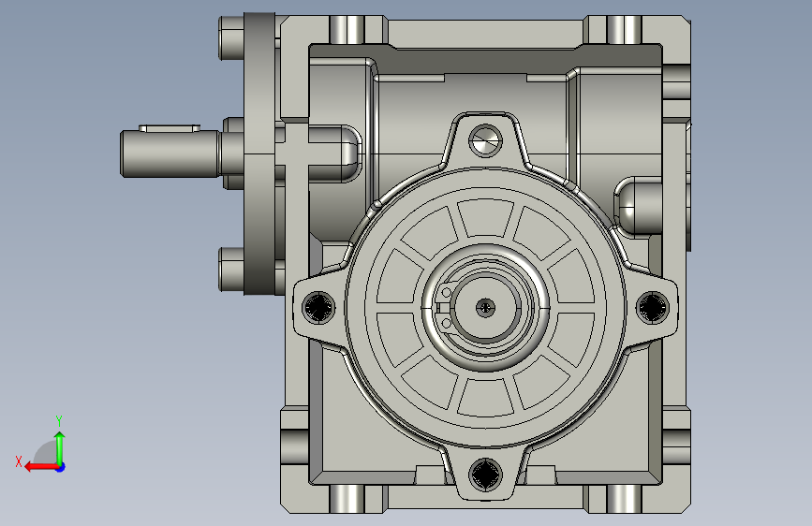Select the center screw in the hollow output shaft
Image resolution: width=812 pixels, height=526 pixels.
pos(485,308)
